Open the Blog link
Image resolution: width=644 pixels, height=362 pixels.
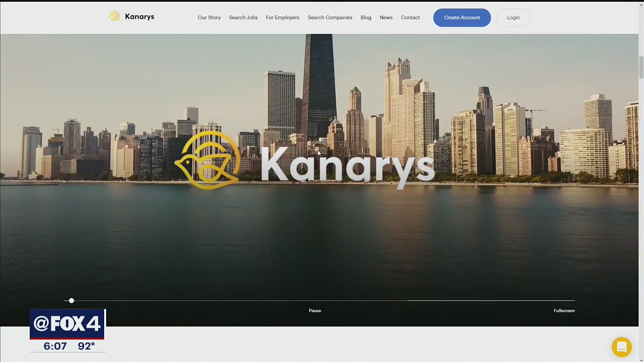pos(366,18)
